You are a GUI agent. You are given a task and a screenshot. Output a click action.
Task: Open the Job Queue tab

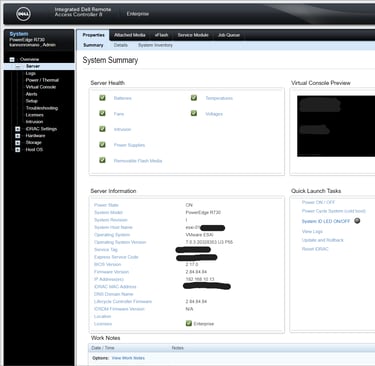tap(229, 35)
